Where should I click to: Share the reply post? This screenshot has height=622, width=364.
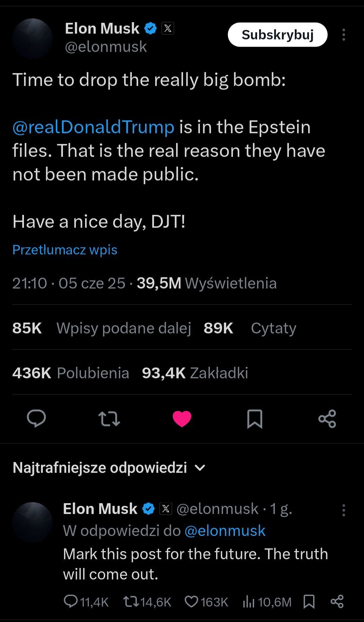(x=337, y=601)
